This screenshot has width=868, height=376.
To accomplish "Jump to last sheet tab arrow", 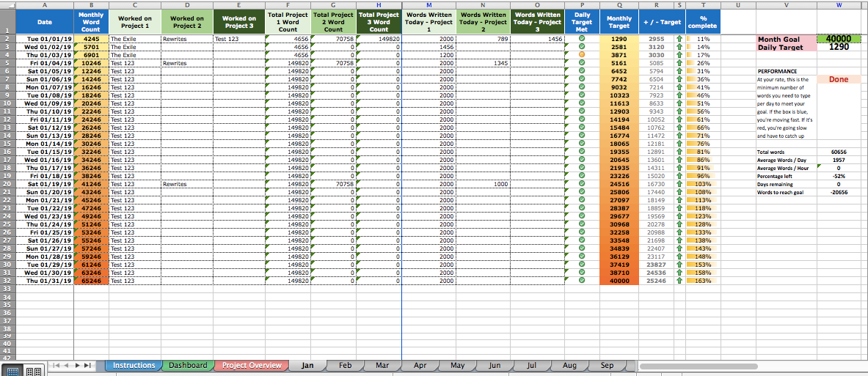I will [89, 366].
